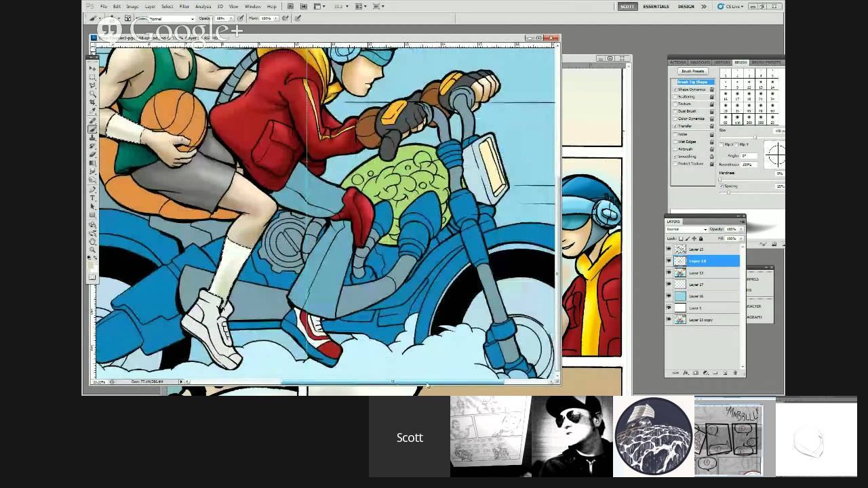
Task: Add a layer mask icon
Action: click(695, 373)
